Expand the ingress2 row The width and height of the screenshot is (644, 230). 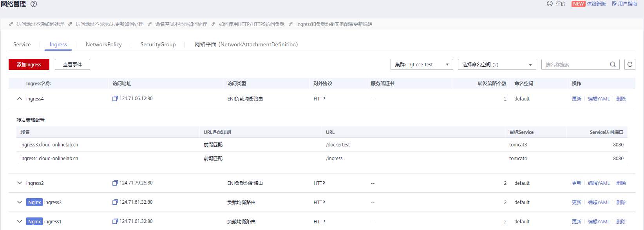point(20,183)
